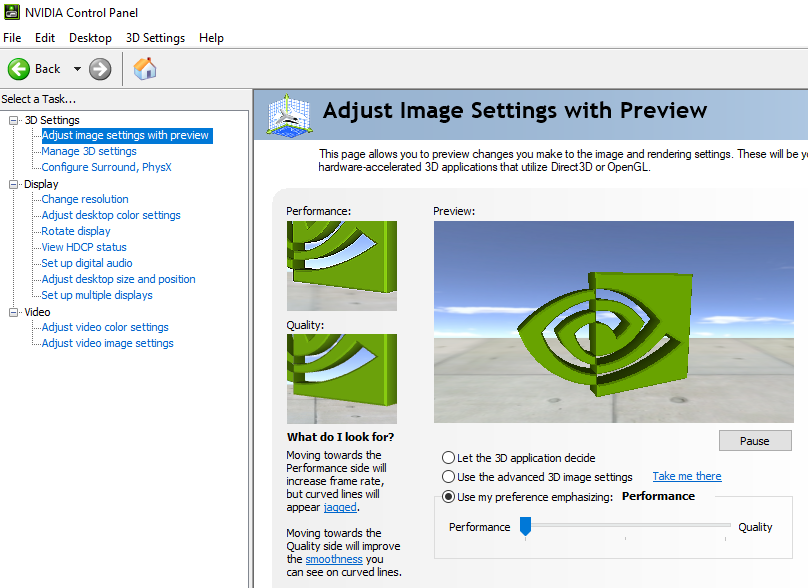The width and height of the screenshot is (808, 588).
Task: Click the Quality sample thumbnail
Action: (342, 379)
